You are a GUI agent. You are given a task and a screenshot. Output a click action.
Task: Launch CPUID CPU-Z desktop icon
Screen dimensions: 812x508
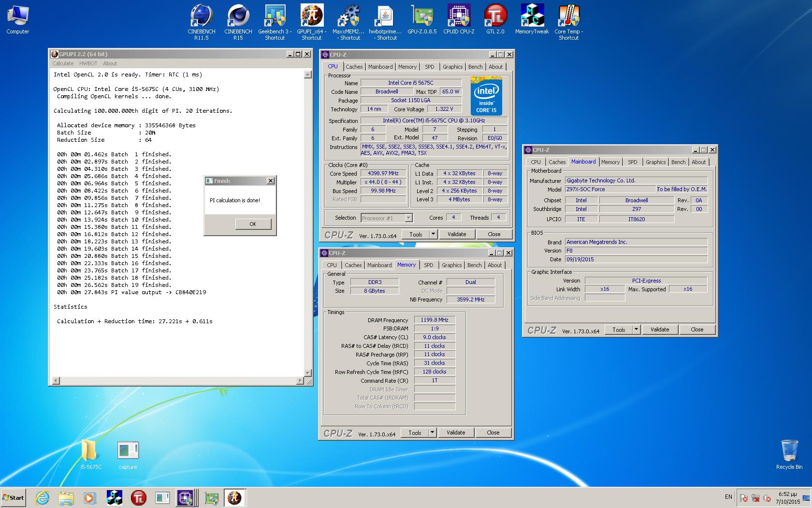pos(459,20)
